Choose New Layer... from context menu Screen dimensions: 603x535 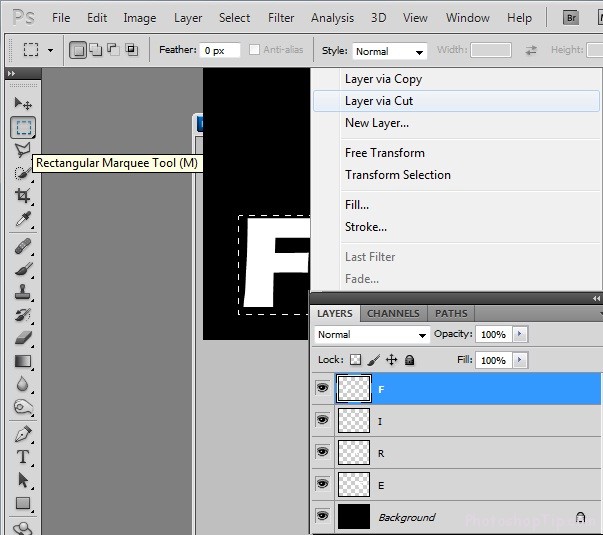pos(456,123)
